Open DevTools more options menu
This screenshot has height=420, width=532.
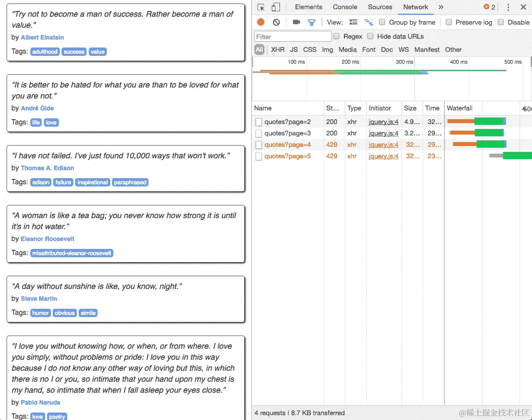(508, 7)
